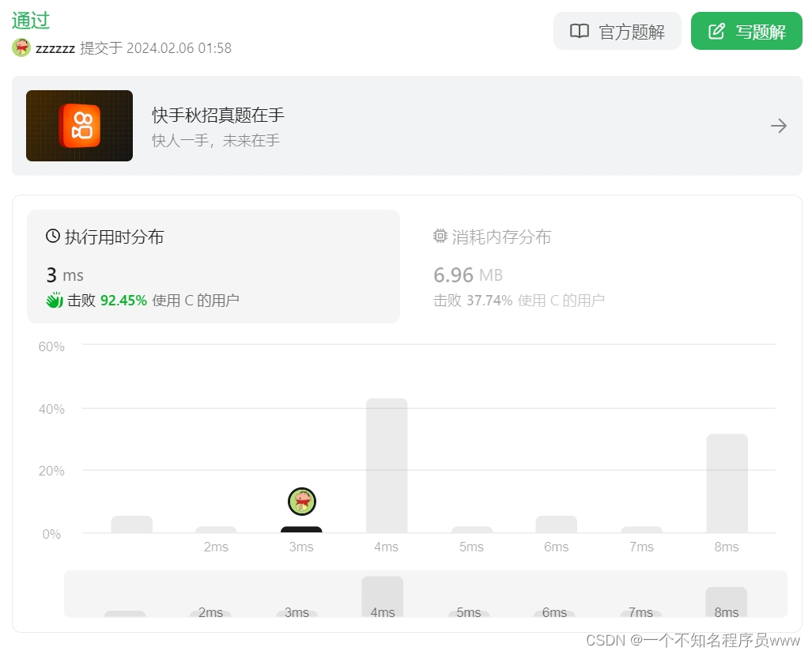The width and height of the screenshot is (812, 655).
Task: Select the 6ms bar in main chart
Action: pyautogui.click(x=556, y=524)
